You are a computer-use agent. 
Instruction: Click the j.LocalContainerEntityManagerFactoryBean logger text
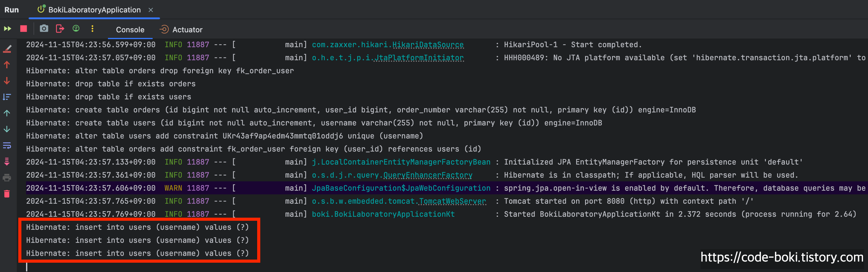coord(401,162)
